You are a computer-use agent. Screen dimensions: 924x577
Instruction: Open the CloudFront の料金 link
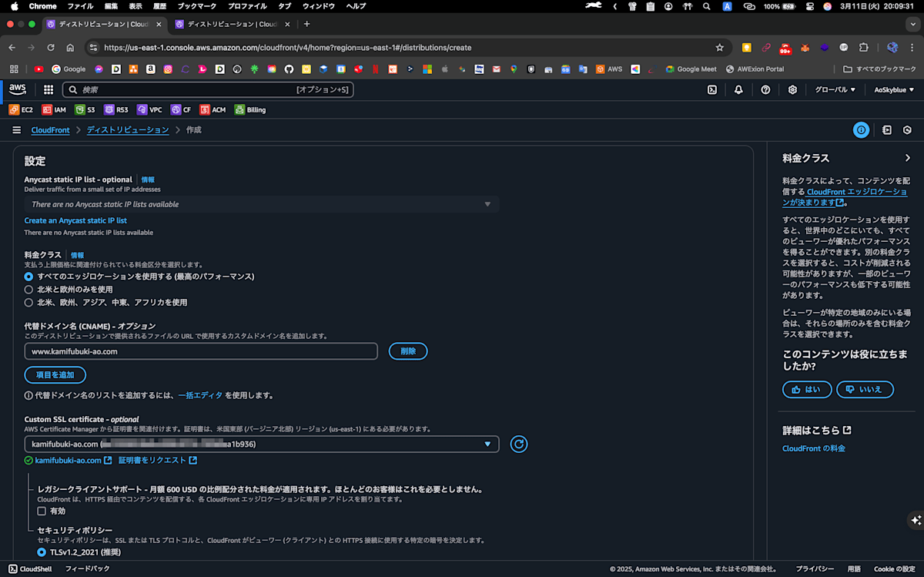814,448
